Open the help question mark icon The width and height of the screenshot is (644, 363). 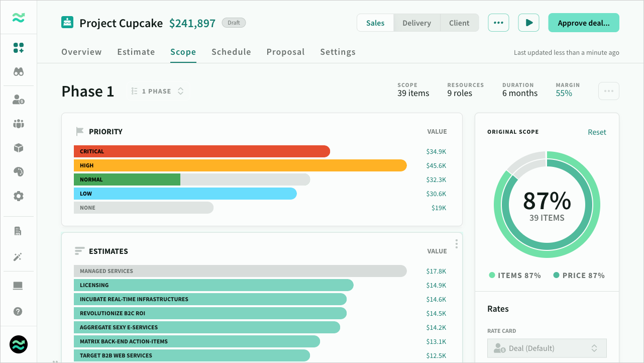click(18, 311)
